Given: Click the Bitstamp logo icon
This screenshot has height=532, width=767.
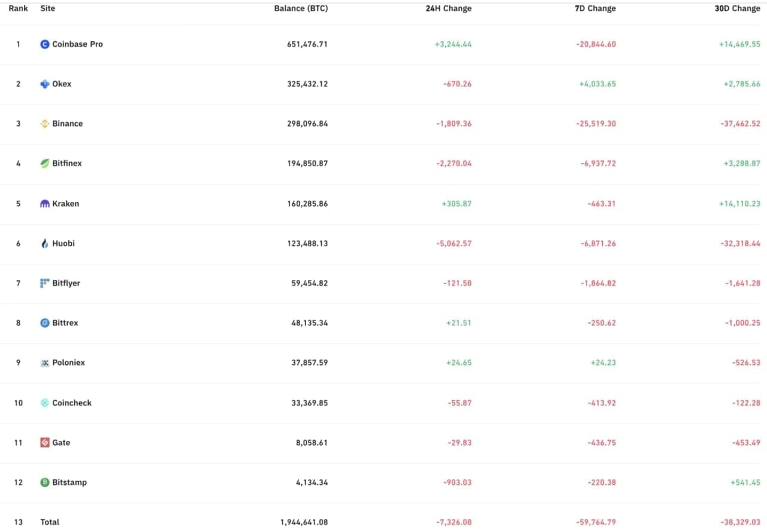Looking at the screenshot, I should coord(45,482).
